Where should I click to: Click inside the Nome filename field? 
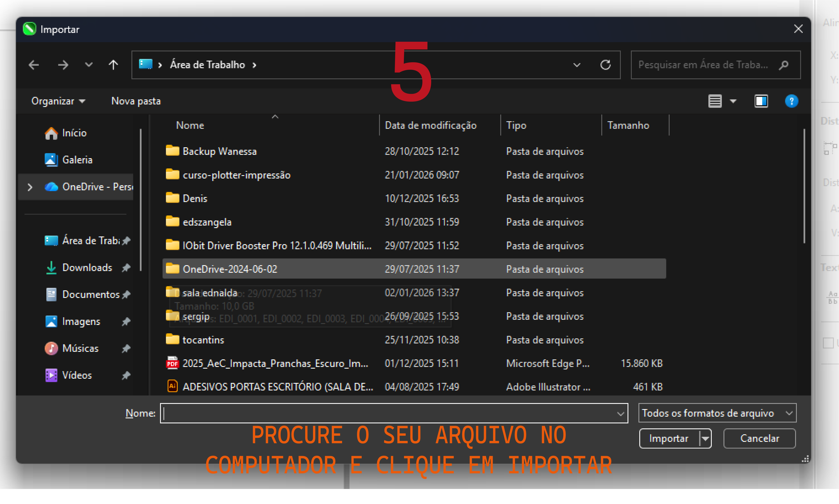pos(374,413)
